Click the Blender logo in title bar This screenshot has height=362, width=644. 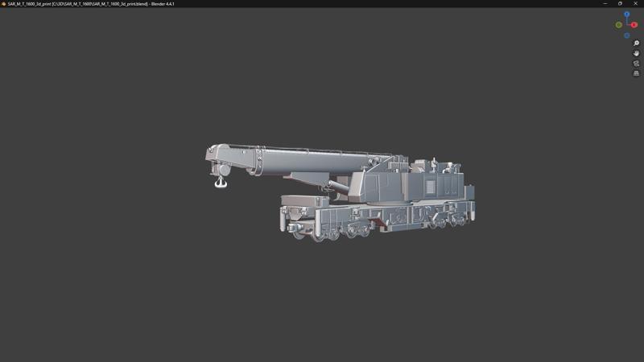[3, 4]
